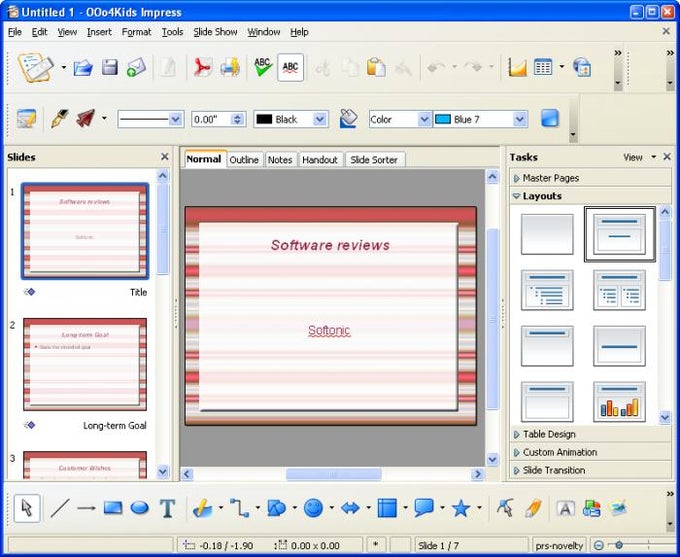Click the Paste clipboard icon

click(x=376, y=68)
